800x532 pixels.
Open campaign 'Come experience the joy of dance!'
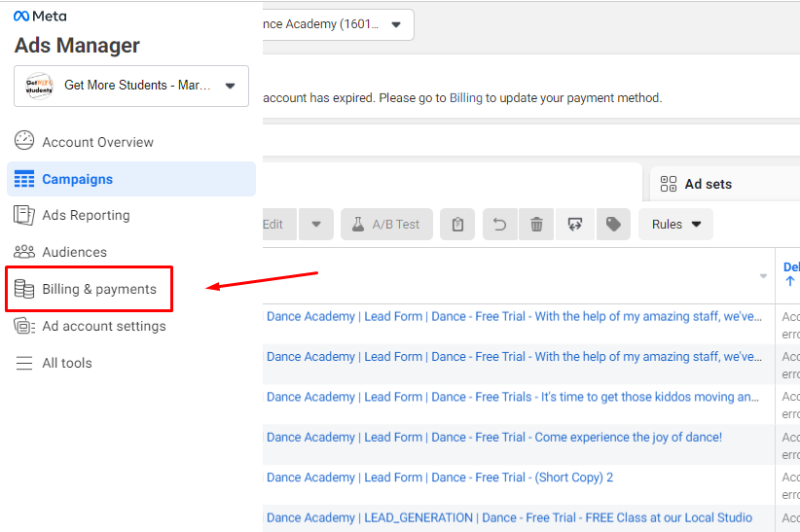pos(493,437)
